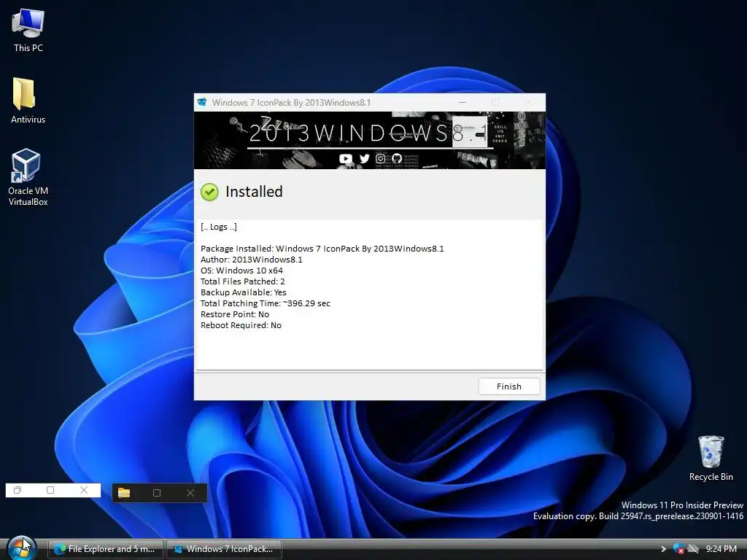The width and height of the screenshot is (747, 560).
Task: Expand the hidden system tray icons chevron
Action: (x=663, y=549)
